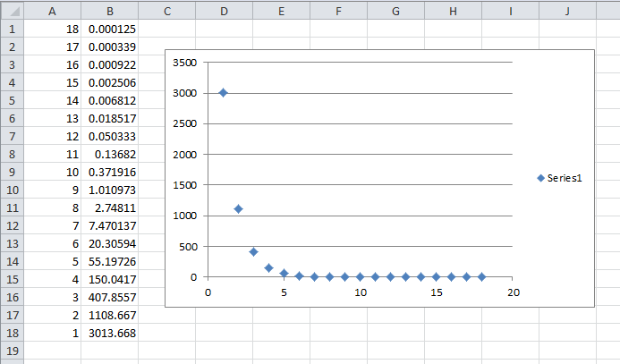Select column C header
This screenshot has height=364, width=620.
click(167, 11)
